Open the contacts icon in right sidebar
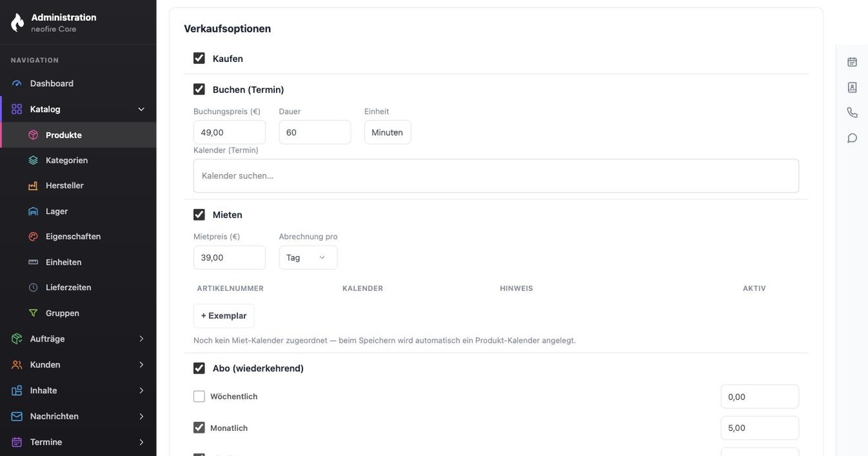Viewport: 868px width, 456px height. pyautogui.click(x=852, y=87)
